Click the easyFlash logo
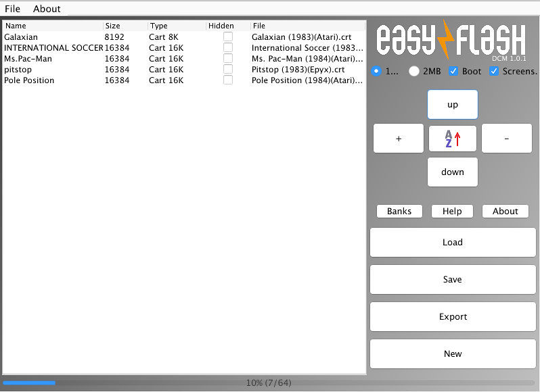This screenshot has width=540, height=392. tap(451, 41)
